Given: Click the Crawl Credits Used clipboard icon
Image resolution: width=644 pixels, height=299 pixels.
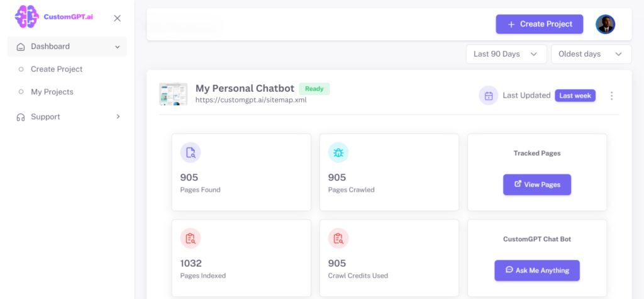Looking at the screenshot, I should (x=338, y=239).
